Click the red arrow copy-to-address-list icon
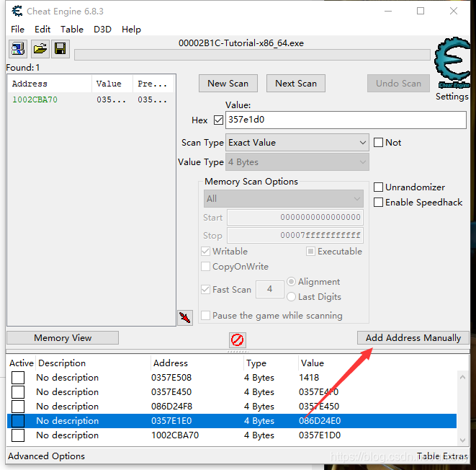This screenshot has width=476, height=470. tap(185, 317)
